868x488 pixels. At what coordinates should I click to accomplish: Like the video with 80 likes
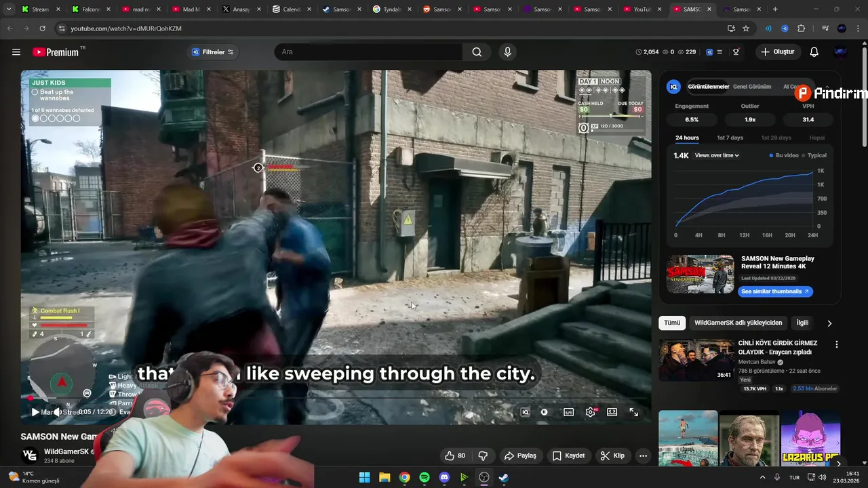(x=455, y=455)
